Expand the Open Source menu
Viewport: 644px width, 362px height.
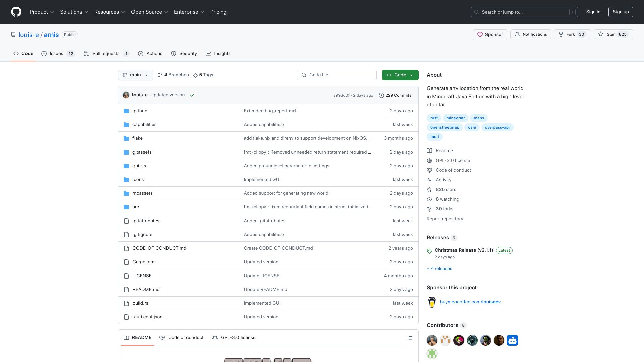pyautogui.click(x=150, y=12)
